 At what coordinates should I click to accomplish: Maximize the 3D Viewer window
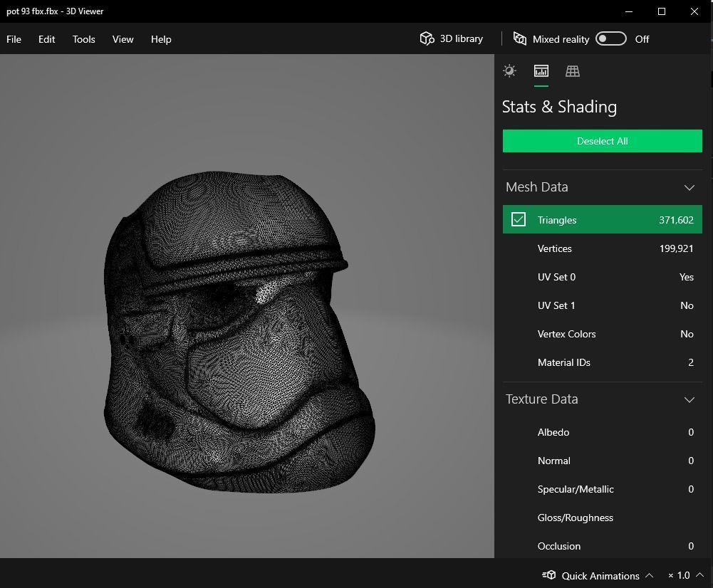click(x=662, y=11)
